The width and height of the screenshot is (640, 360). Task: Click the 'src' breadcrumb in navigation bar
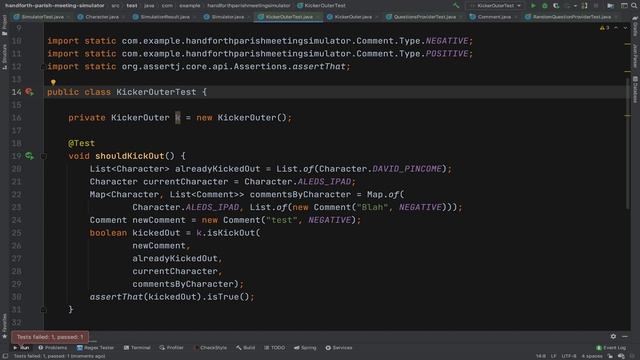(116, 6)
